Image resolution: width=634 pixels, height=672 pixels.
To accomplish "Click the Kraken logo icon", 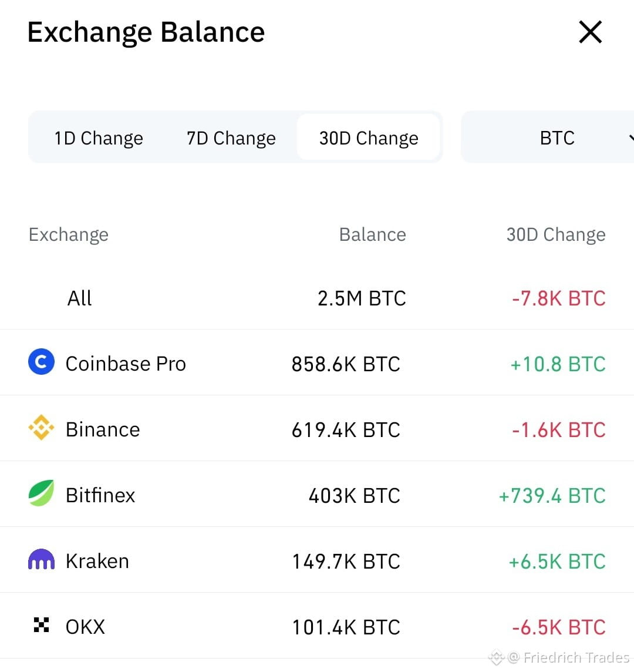I will [41, 559].
